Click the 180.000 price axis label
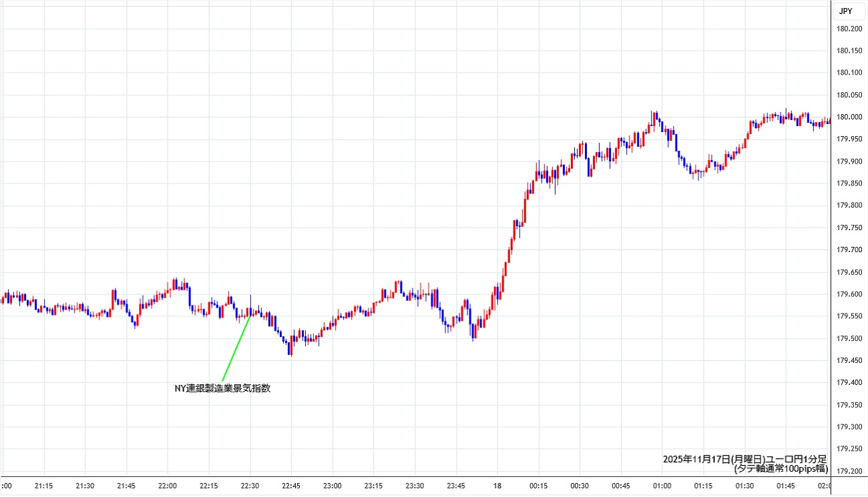 click(849, 117)
